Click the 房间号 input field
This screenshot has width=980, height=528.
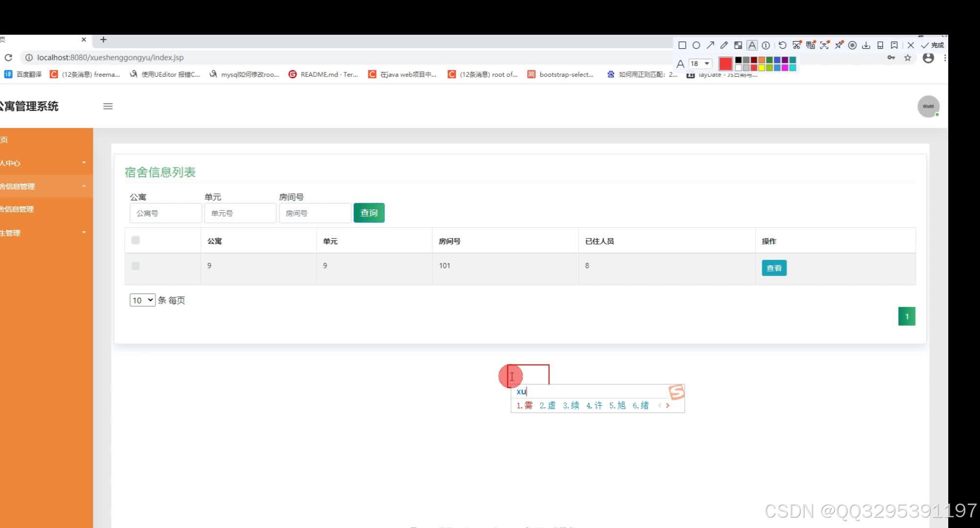click(x=315, y=213)
